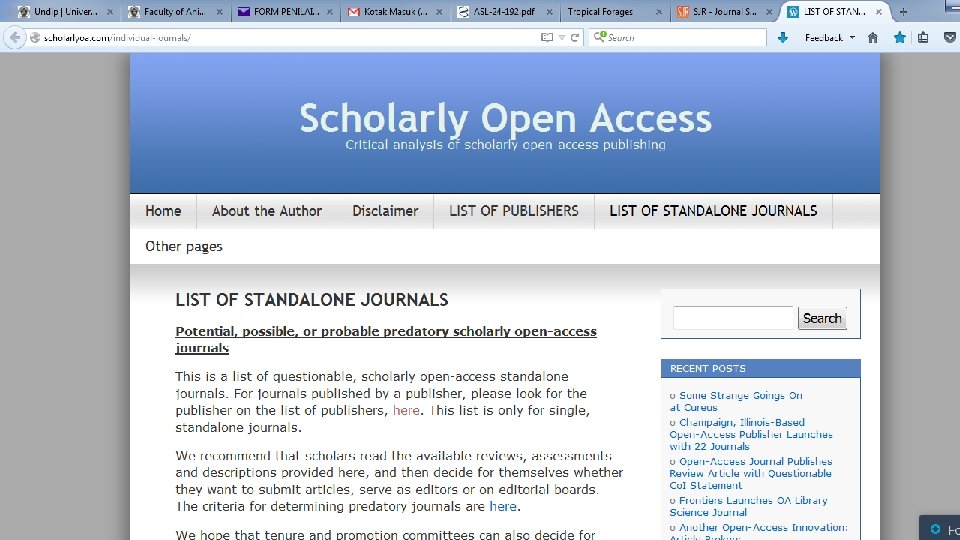Switch to the FORM PENILAI tab
This screenshot has height=540, width=960.
pos(285,12)
